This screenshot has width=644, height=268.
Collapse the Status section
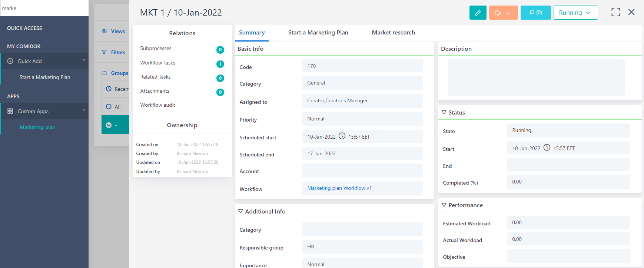pos(444,112)
